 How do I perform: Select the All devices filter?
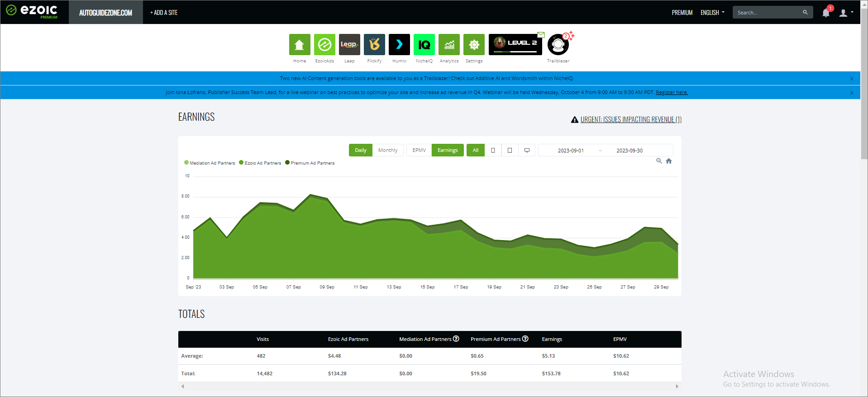click(476, 150)
